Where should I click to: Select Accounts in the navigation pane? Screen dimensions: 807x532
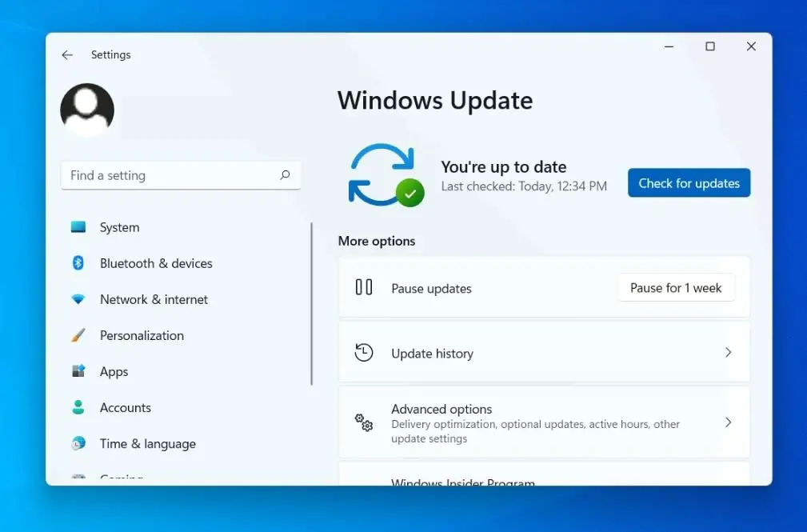(126, 407)
